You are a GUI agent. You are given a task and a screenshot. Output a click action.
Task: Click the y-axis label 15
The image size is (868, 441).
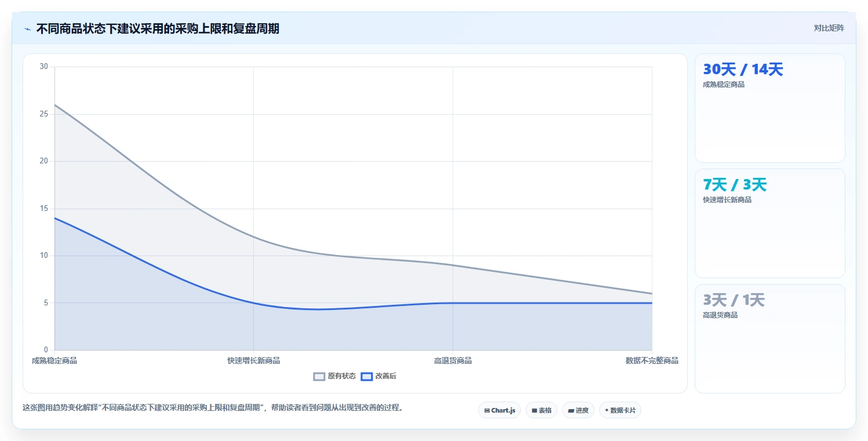pyautogui.click(x=44, y=209)
